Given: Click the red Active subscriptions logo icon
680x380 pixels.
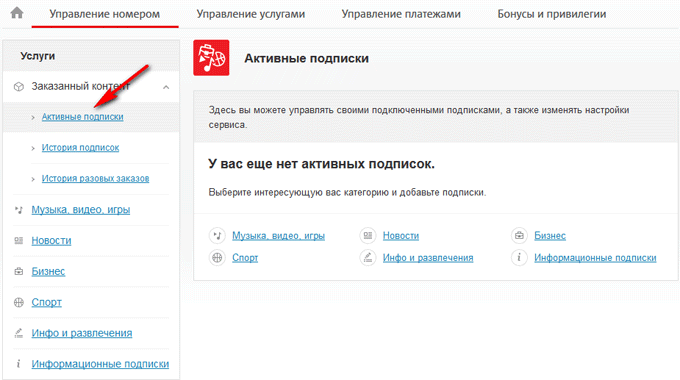Looking at the screenshot, I should [x=211, y=58].
